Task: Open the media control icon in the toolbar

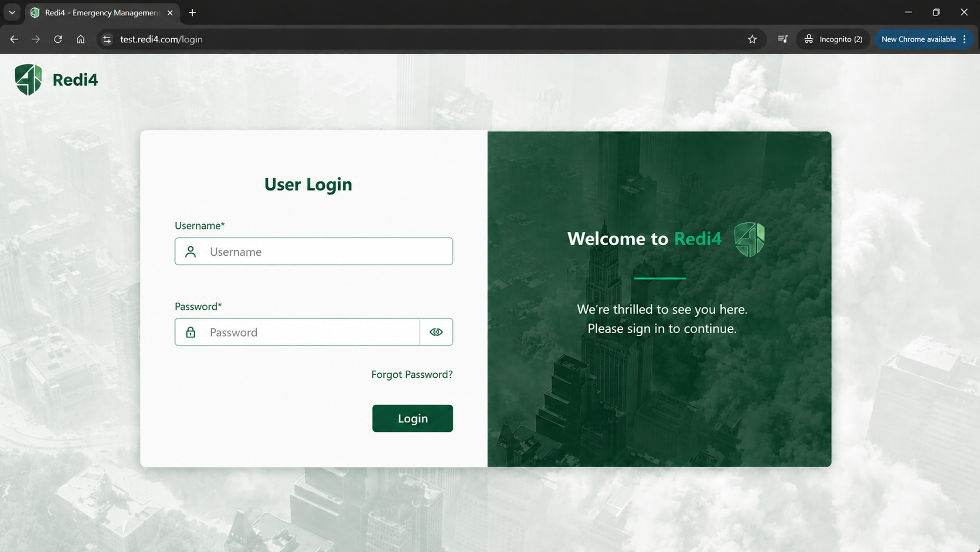Action: coord(782,39)
